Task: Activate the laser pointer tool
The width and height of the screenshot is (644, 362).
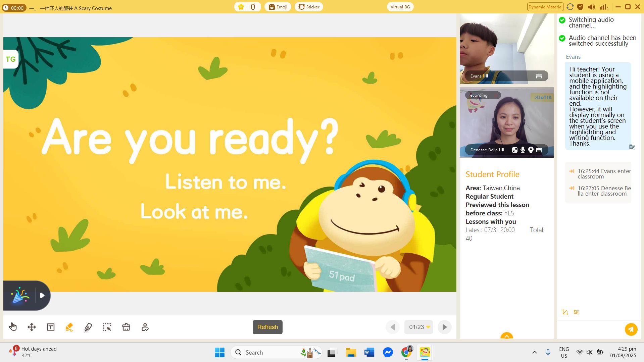Action: click(88, 327)
